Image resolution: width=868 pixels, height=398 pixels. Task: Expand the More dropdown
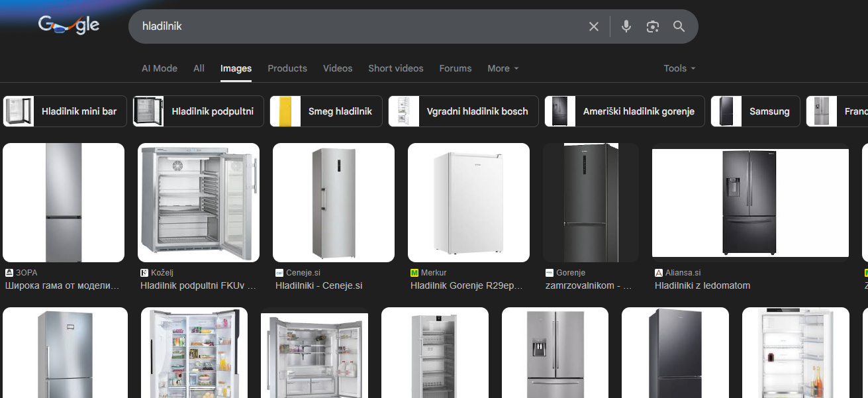coord(503,68)
